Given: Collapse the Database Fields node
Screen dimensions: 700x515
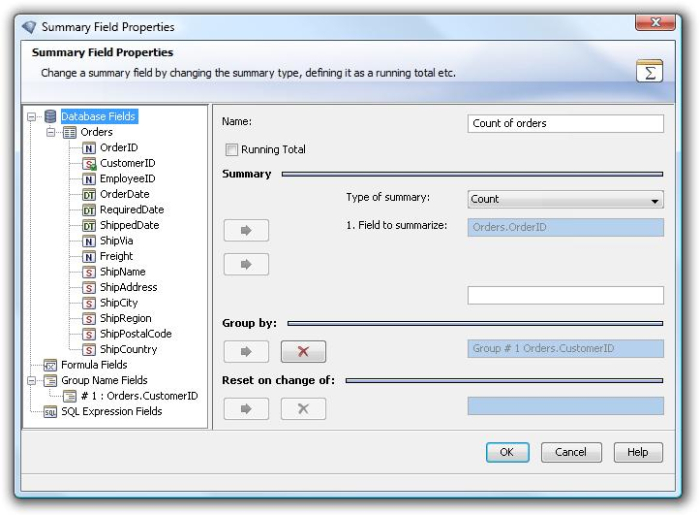Looking at the screenshot, I should point(31,117).
